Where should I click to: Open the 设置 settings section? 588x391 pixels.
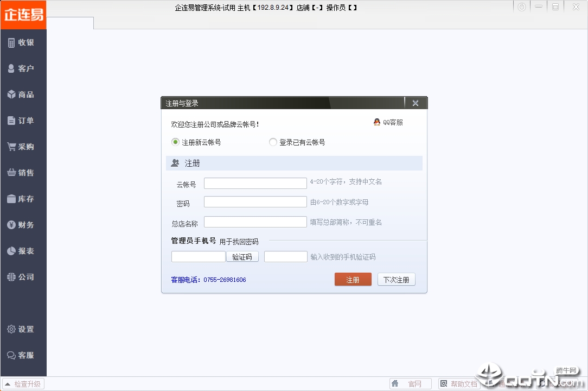click(x=21, y=329)
